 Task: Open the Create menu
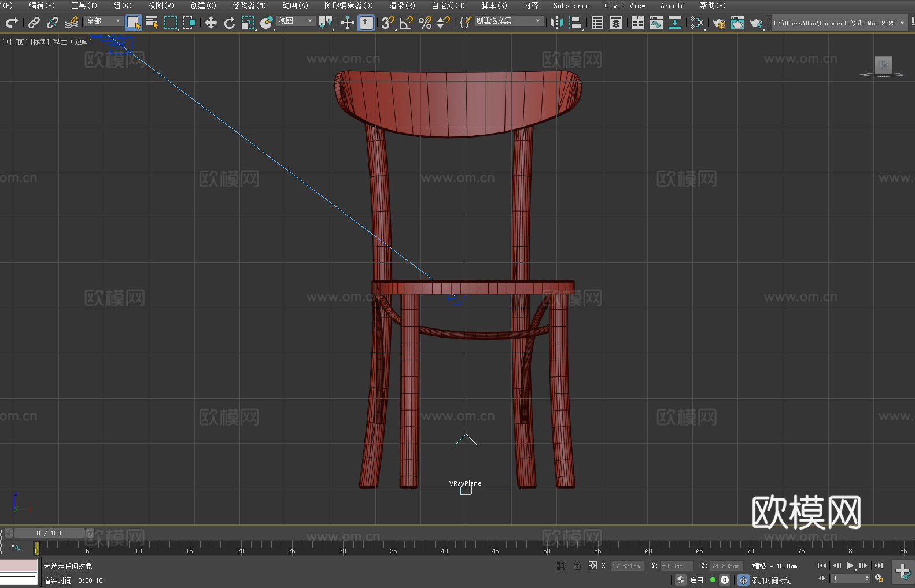point(203,5)
